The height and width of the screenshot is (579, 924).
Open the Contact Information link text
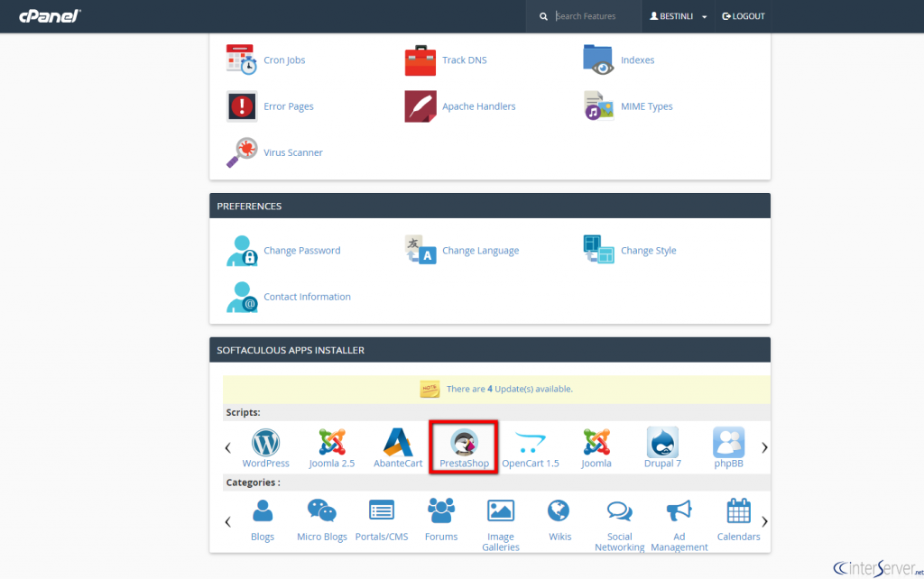click(307, 297)
